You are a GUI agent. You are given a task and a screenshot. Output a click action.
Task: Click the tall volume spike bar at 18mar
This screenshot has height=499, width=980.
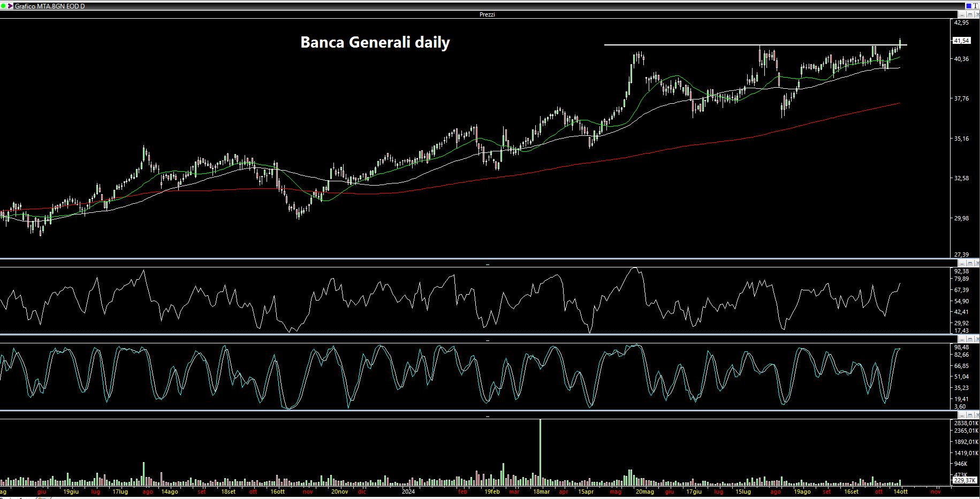click(x=540, y=452)
